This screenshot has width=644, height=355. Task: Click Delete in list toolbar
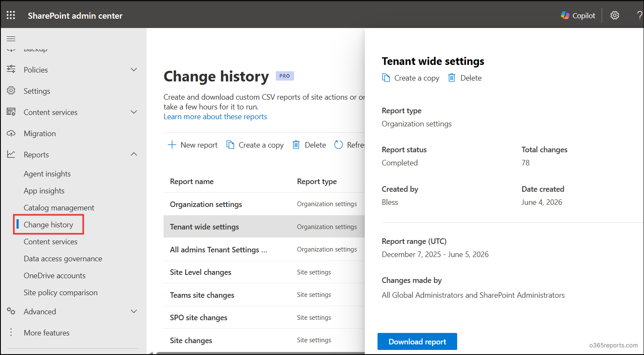tap(309, 145)
